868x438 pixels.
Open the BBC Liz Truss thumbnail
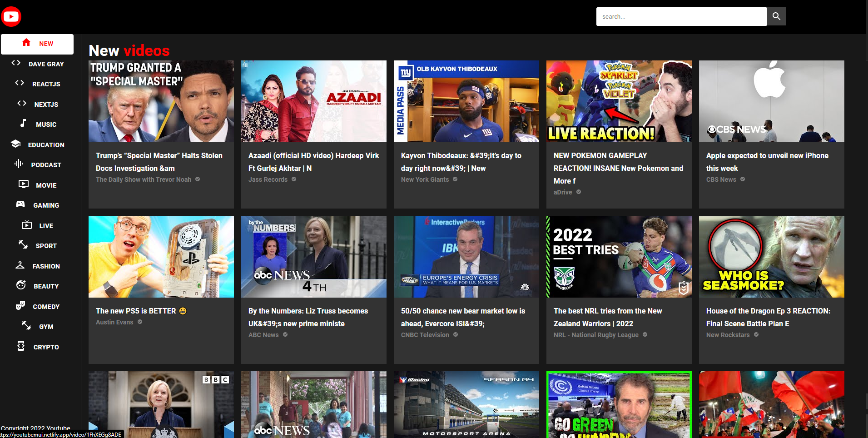pos(161,404)
